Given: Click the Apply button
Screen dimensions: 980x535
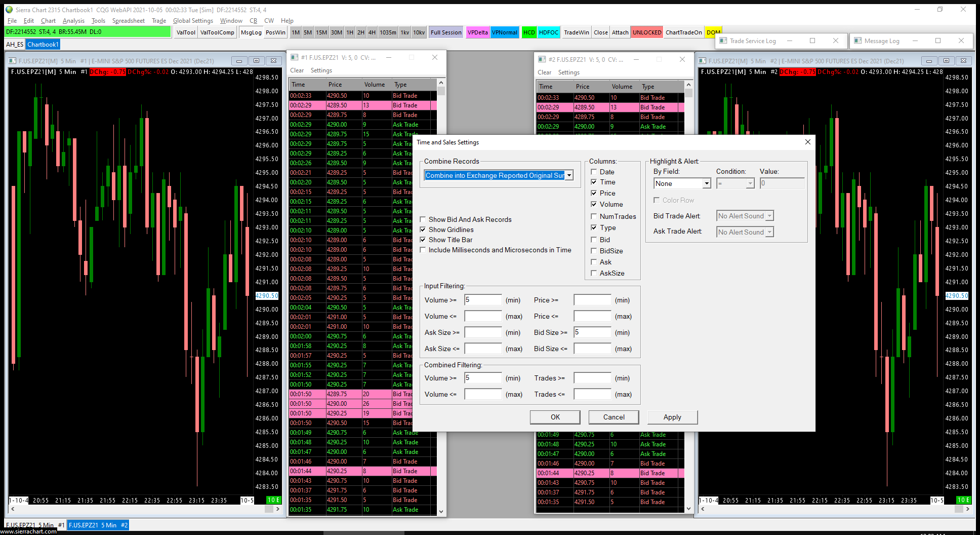Looking at the screenshot, I should (x=672, y=417).
